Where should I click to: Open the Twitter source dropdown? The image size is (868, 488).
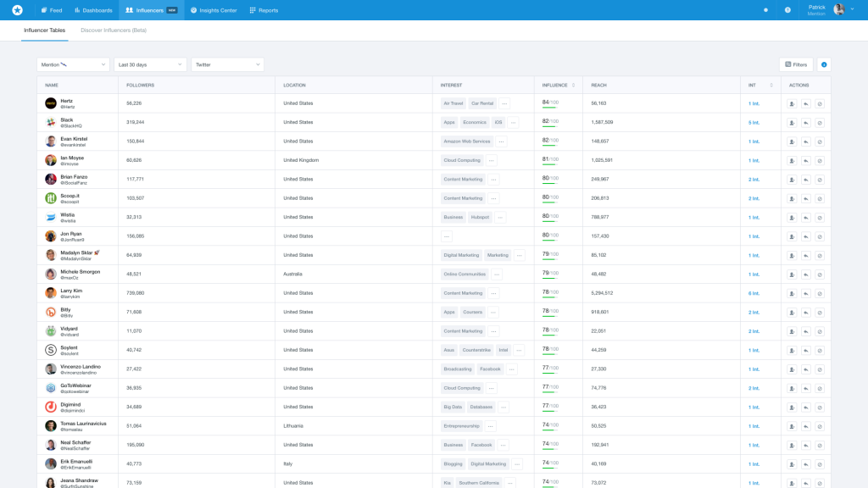227,64
